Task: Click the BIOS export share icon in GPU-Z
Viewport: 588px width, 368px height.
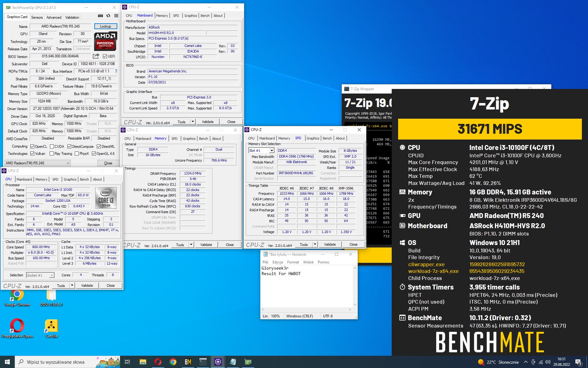Action: point(96,56)
